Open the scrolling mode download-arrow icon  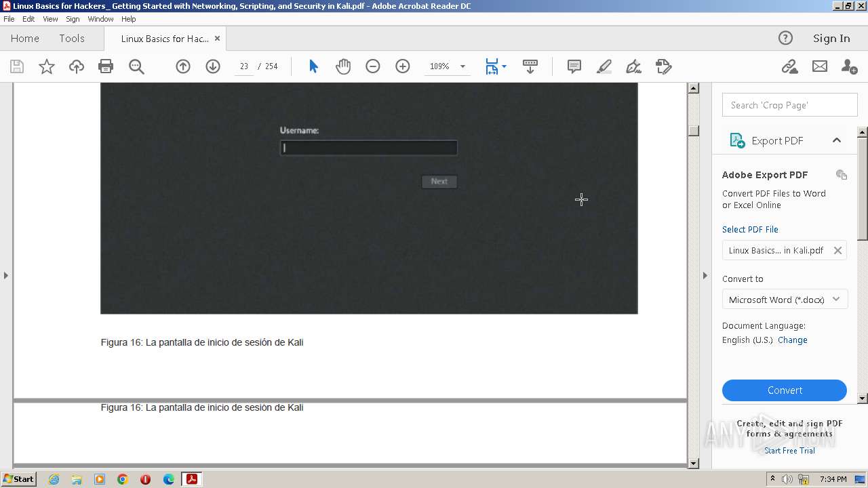530,66
